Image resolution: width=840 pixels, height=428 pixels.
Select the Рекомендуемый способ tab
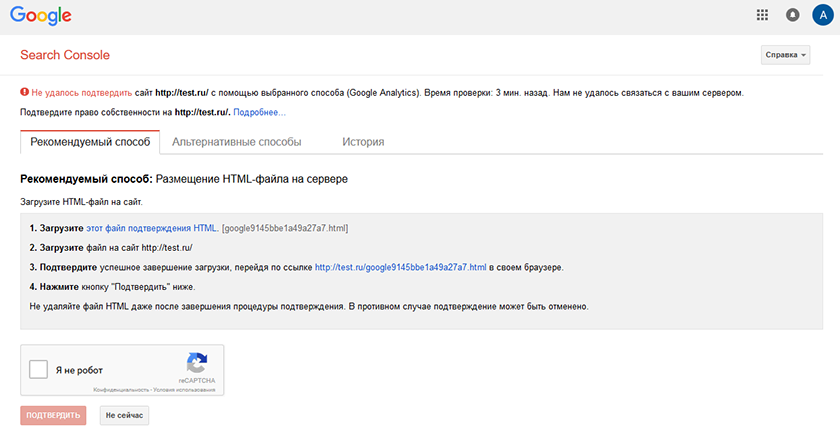coord(90,142)
